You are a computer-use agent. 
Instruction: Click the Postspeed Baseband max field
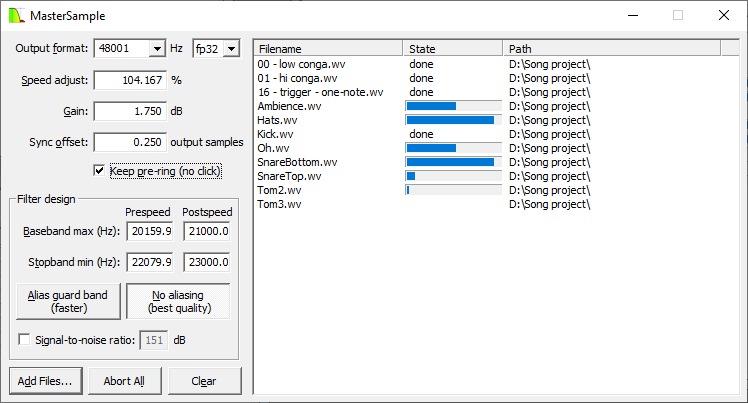point(207,231)
